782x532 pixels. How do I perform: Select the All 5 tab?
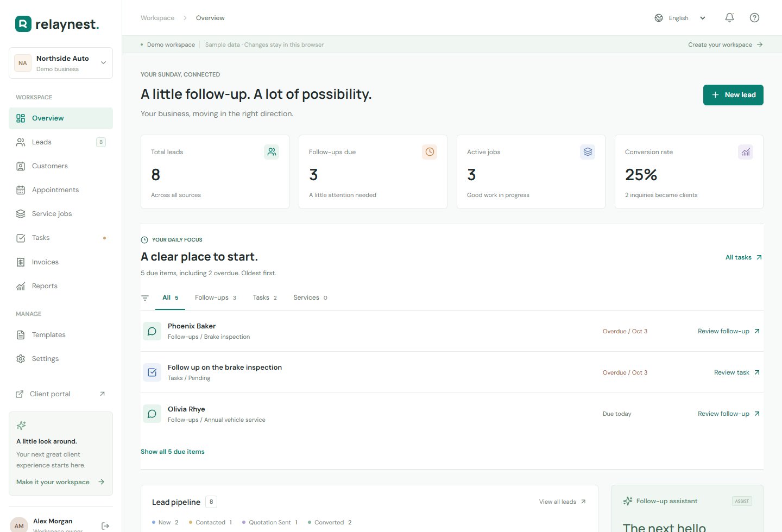pyautogui.click(x=170, y=297)
